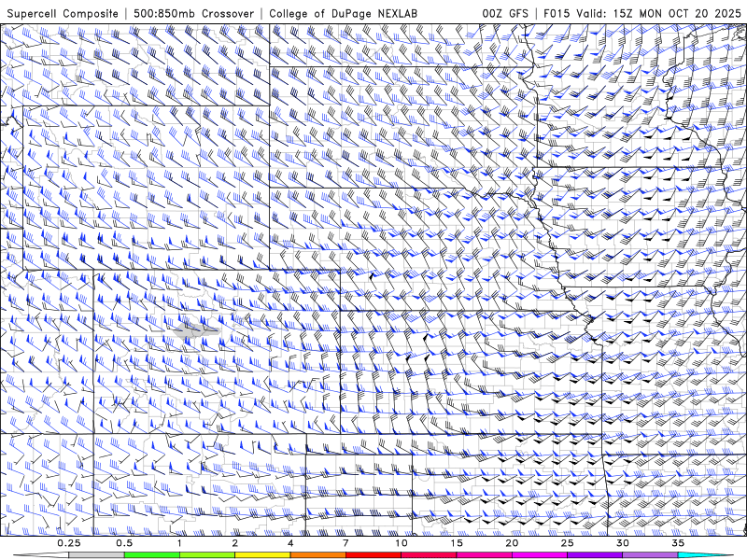747x560 pixels.
Task: Click the yellow legend color segment
Action: point(262,555)
